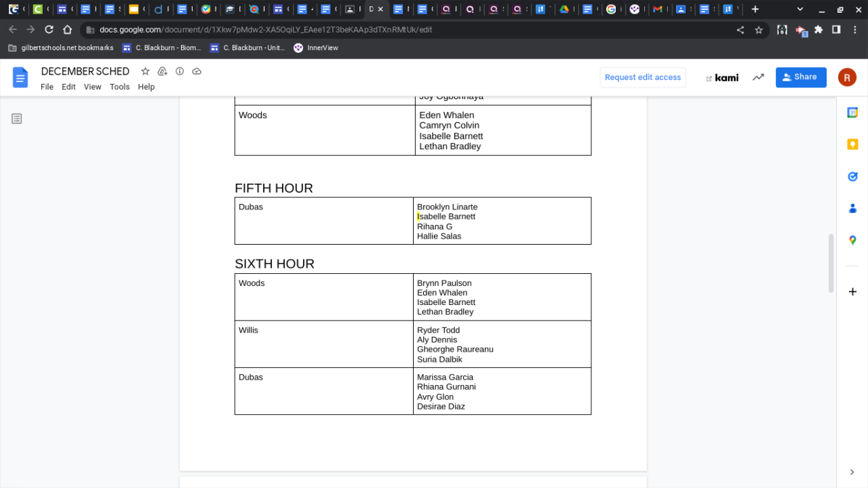Click the vertical document scrollbar
This screenshot has height=488, width=868.
[x=831, y=263]
